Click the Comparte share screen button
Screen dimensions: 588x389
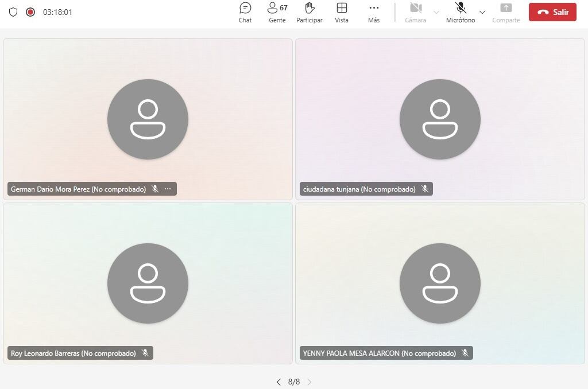pos(506,12)
